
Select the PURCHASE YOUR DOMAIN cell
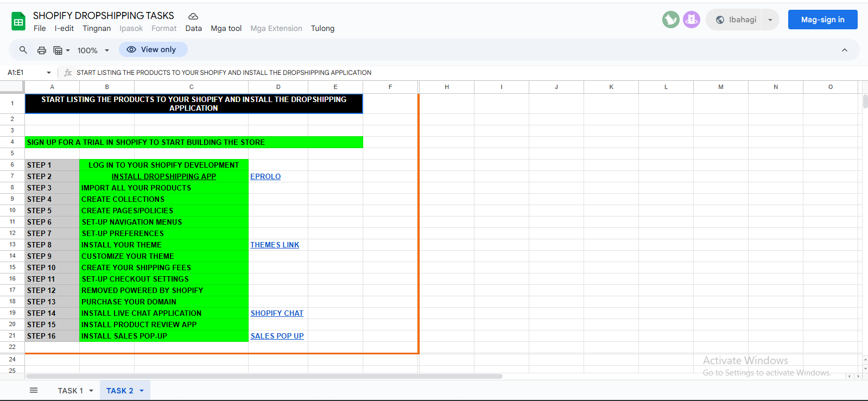click(164, 302)
